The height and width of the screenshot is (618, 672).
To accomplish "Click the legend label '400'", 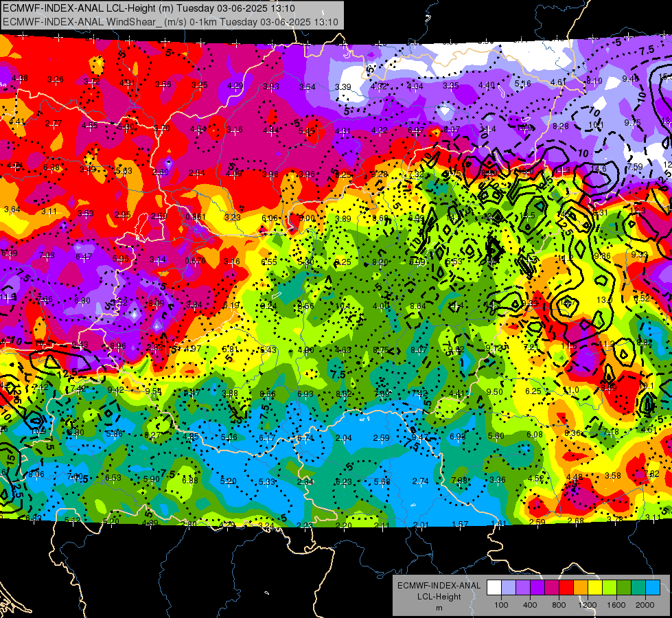I will (530, 605).
